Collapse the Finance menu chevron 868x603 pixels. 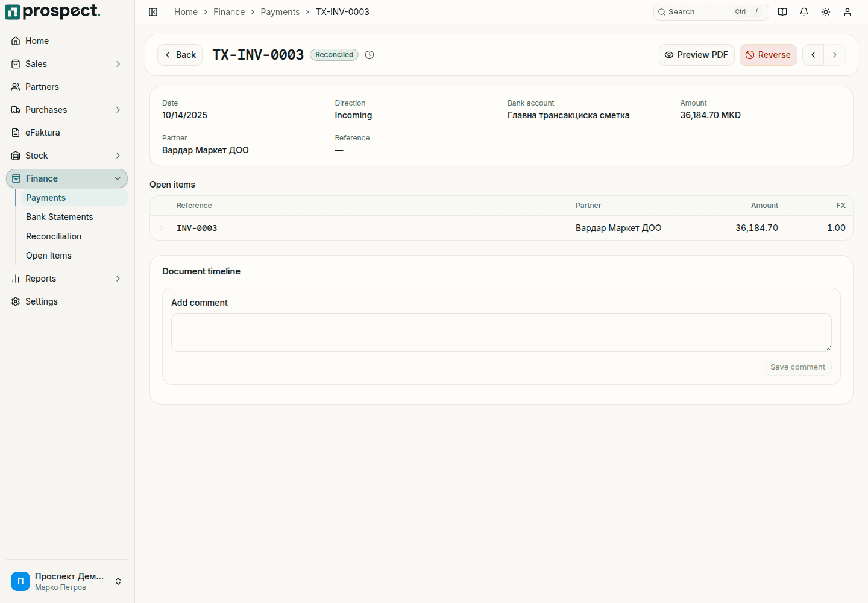[x=118, y=178]
